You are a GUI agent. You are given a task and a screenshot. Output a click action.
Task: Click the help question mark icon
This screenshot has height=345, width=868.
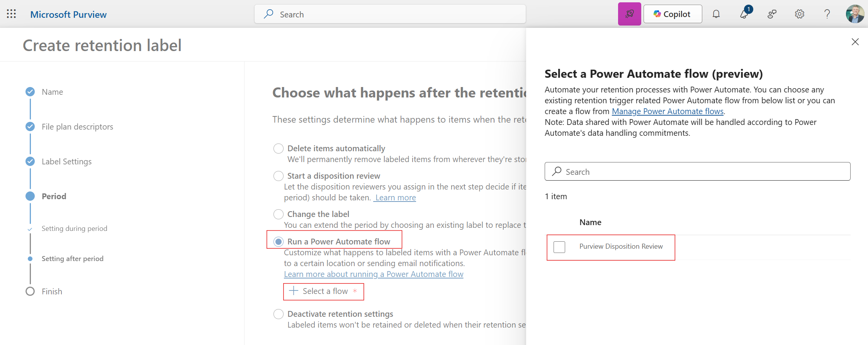click(827, 14)
